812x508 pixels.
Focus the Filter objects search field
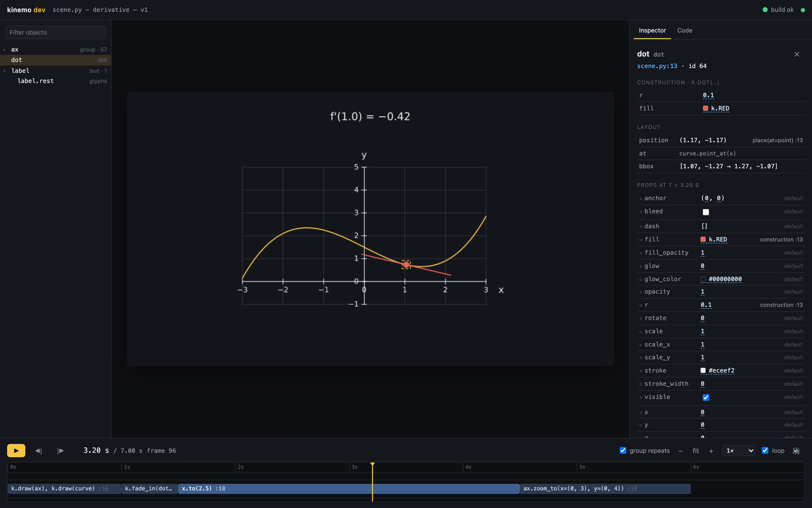tap(55, 33)
